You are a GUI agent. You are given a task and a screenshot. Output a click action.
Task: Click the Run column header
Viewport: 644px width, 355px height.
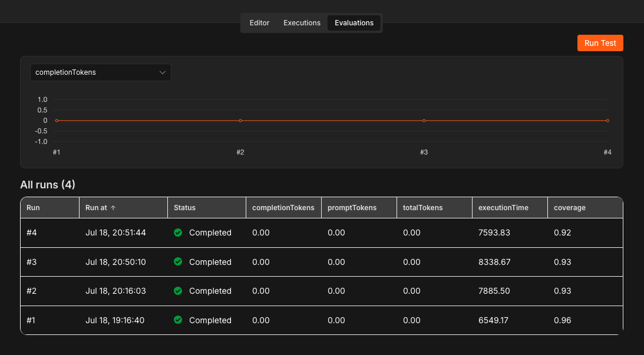49,208
